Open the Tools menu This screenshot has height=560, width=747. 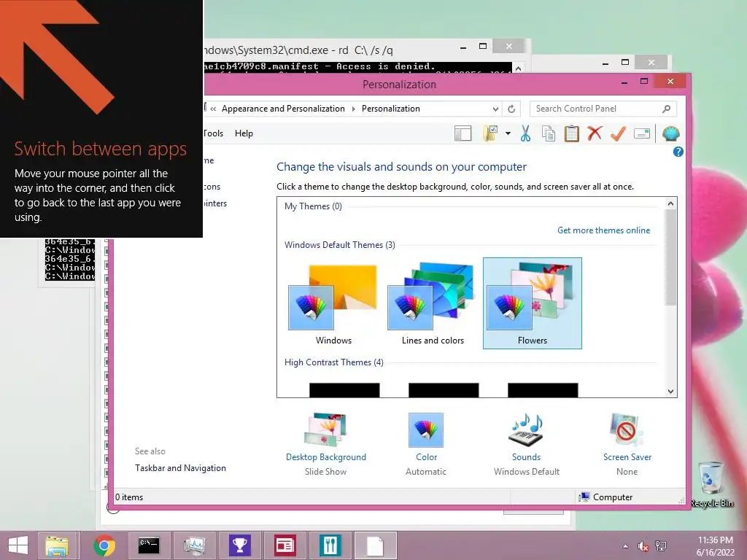tap(213, 133)
